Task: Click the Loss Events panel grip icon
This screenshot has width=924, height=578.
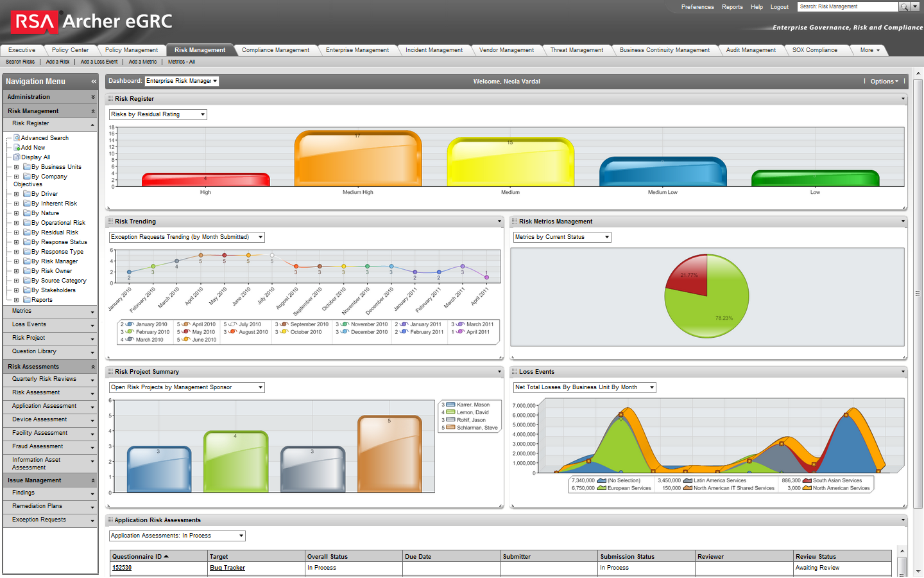Action: point(515,372)
